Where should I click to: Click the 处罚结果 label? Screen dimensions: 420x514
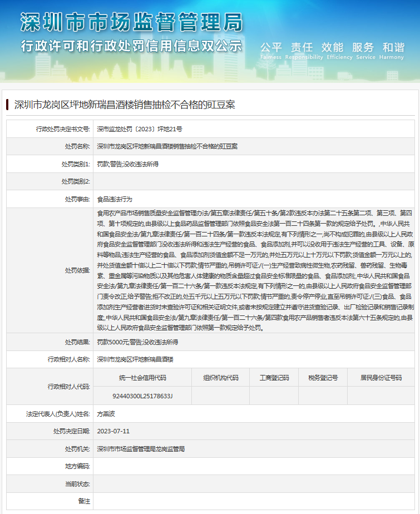coord(77,342)
